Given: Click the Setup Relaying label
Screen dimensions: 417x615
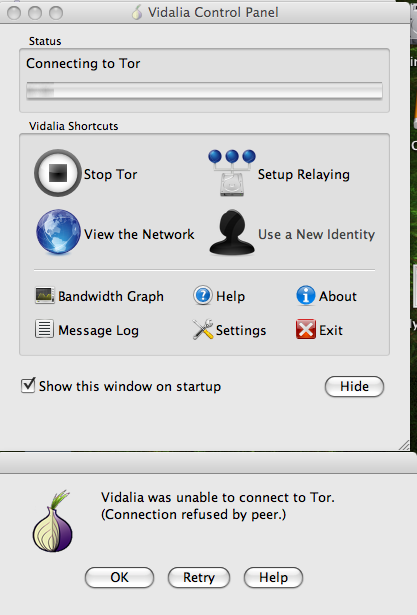Looking at the screenshot, I should pyautogui.click(x=304, y=174).
